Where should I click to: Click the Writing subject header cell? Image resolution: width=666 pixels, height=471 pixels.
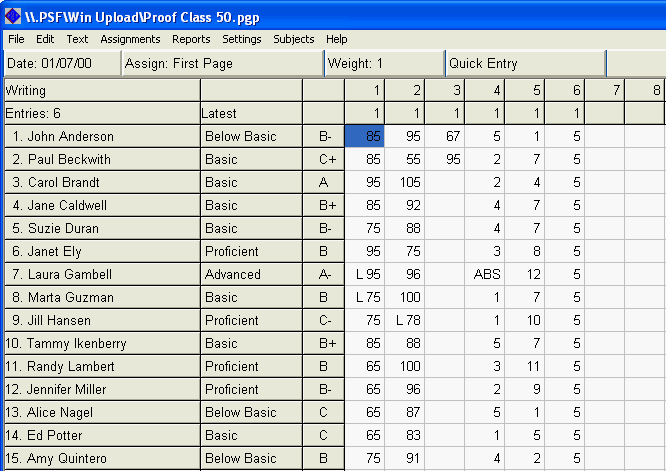point(102,90)
